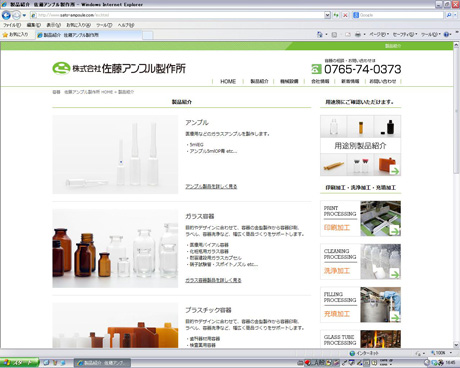Open the search provider options dropdown arrow

pyautogui.click(x=455, y=15)
